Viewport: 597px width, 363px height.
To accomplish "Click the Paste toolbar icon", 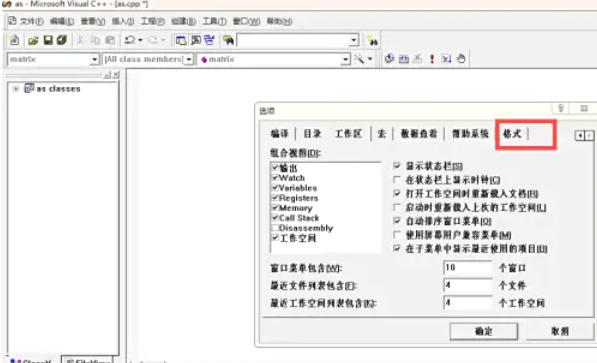I will [110, 40].
